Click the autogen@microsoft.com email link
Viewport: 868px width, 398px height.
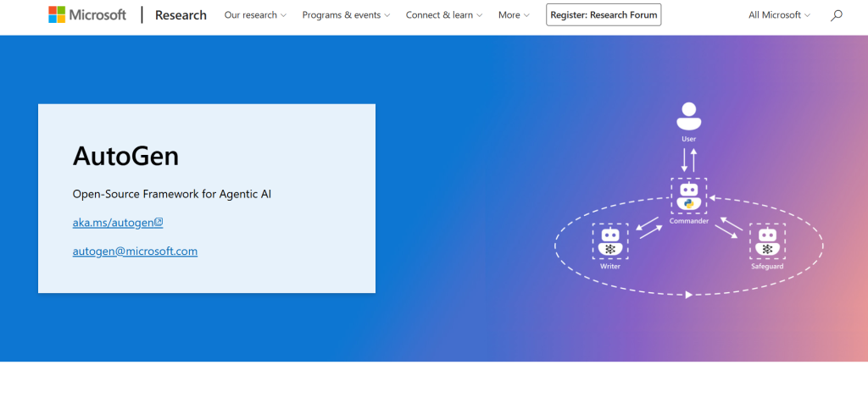pyautogui.click(x=135, y=252)
